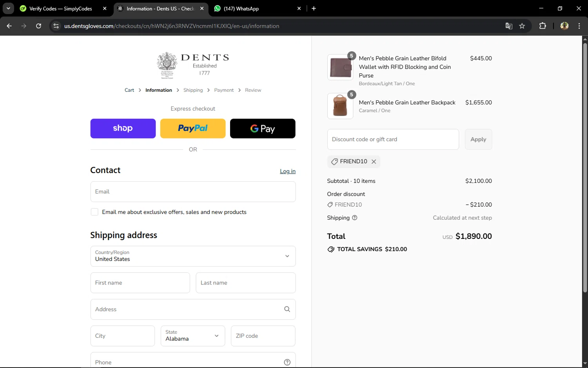This screenshot has height=368, width=588.
Task: Click the Phone field
Action: coord(193,360)
